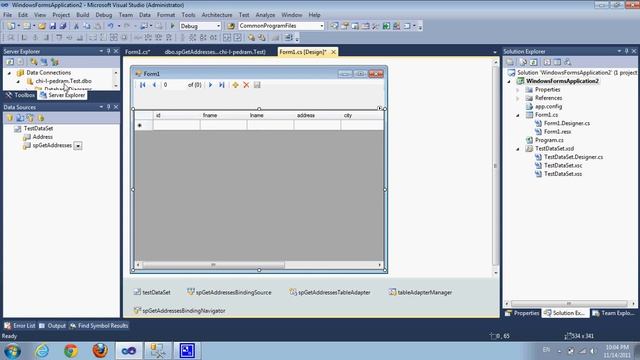Collapse the chi-l-pedram.Test.dbo connection node

18,81
